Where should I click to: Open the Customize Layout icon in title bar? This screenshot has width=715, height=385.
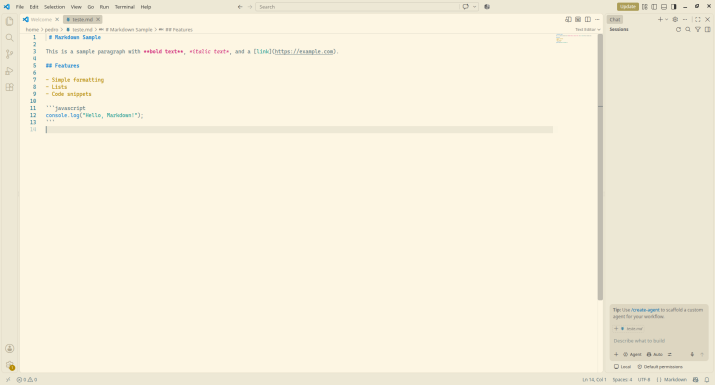645,7
